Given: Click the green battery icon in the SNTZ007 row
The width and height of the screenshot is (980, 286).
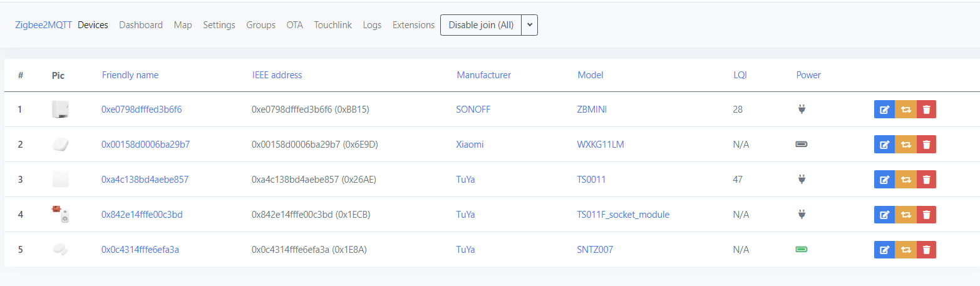Looking at the screenshot, I should [802, 250].
